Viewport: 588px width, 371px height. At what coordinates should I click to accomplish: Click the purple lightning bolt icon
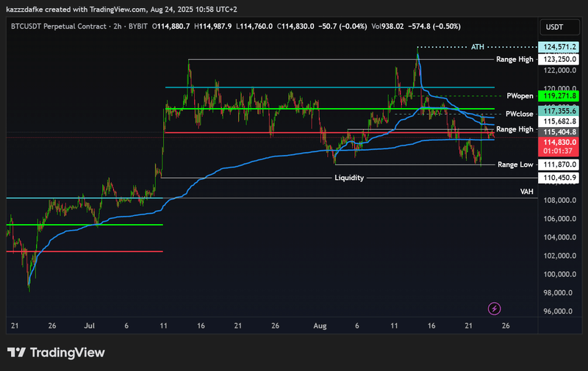(494, 309)
